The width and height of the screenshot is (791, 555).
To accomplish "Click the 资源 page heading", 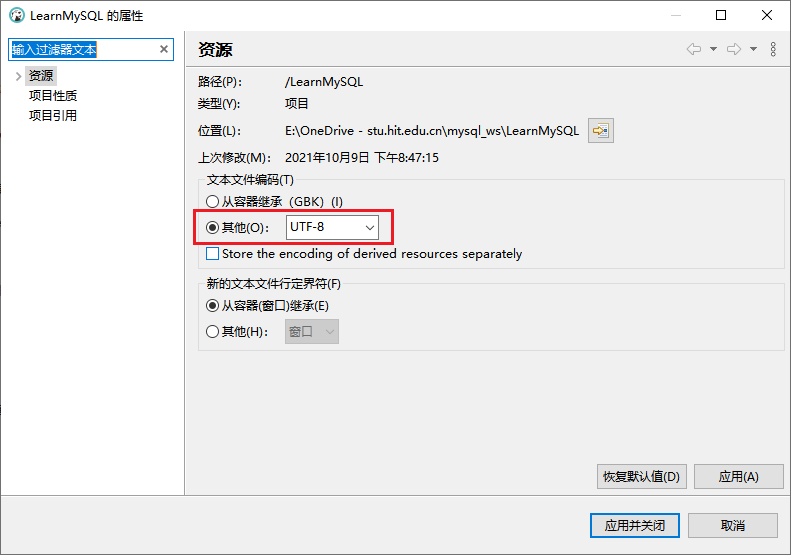I will point(215,49).
